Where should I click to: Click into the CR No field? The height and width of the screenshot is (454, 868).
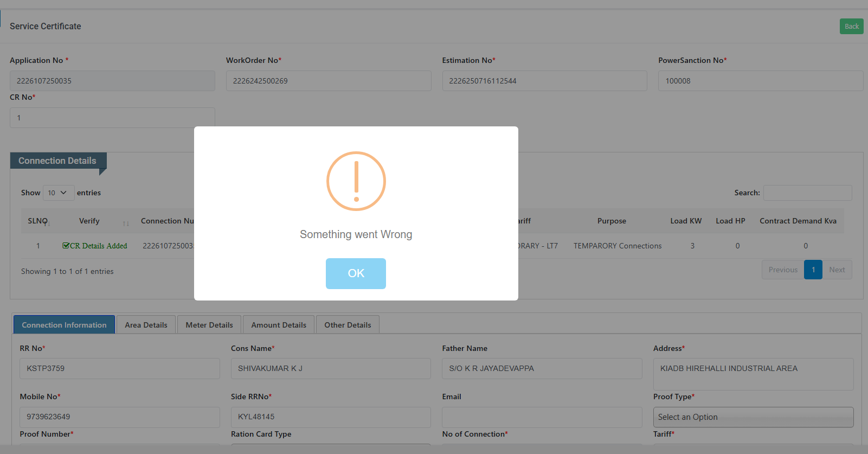[x=112, y=118]
